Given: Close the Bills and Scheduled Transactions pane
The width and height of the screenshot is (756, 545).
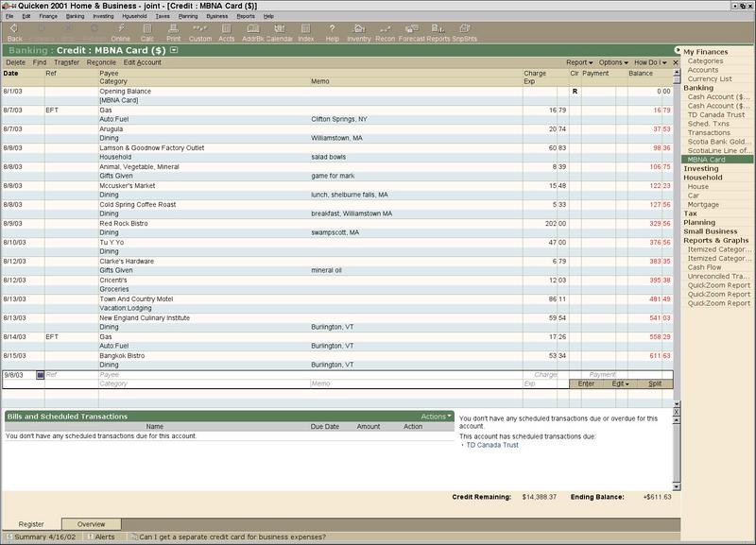Looking at the screenshot, I should click(676, 412).
